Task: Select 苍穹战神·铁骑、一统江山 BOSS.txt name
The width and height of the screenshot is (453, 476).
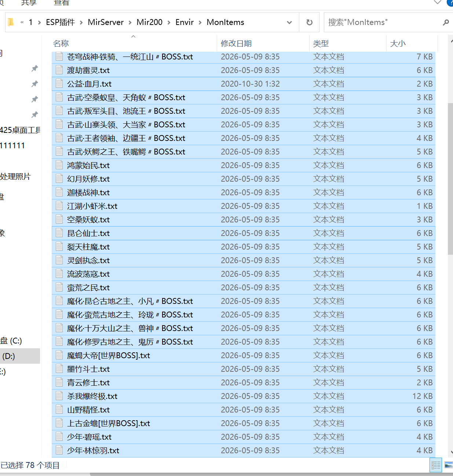Action: 130,57
